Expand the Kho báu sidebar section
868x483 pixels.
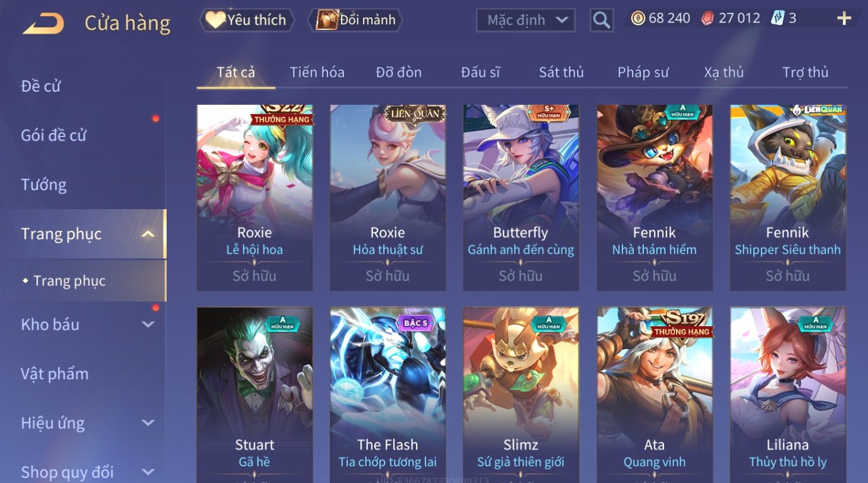148,324
